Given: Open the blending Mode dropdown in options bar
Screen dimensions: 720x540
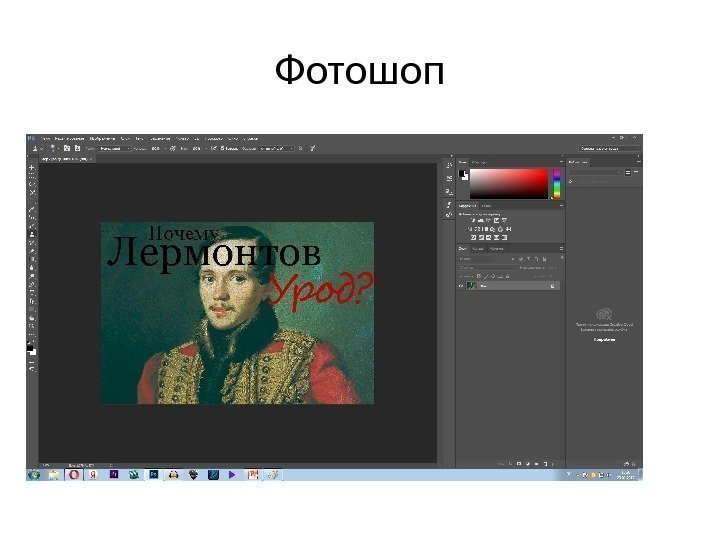Looking at the screenshot, I should click(x=115, y=148).
